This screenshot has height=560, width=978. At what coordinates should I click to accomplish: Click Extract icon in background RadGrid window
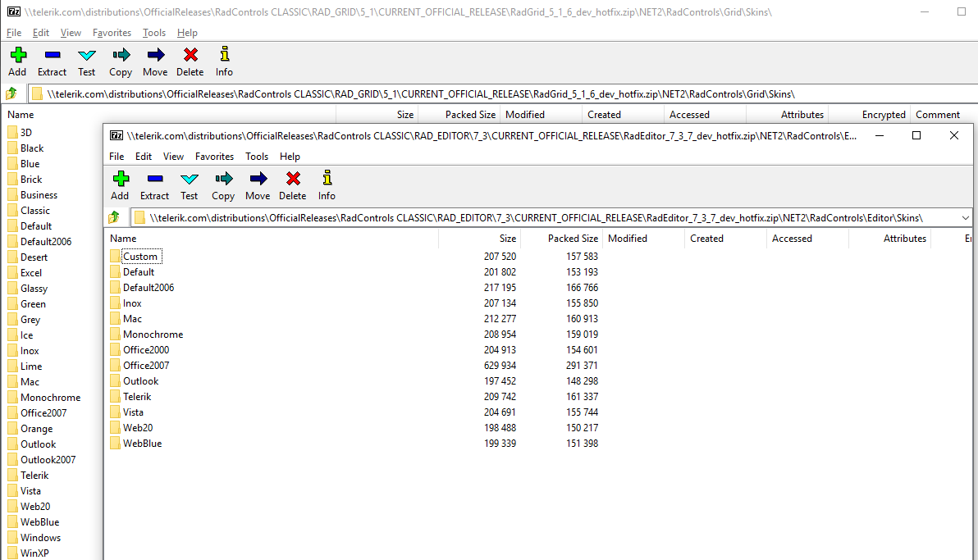[x=53, y=56]
